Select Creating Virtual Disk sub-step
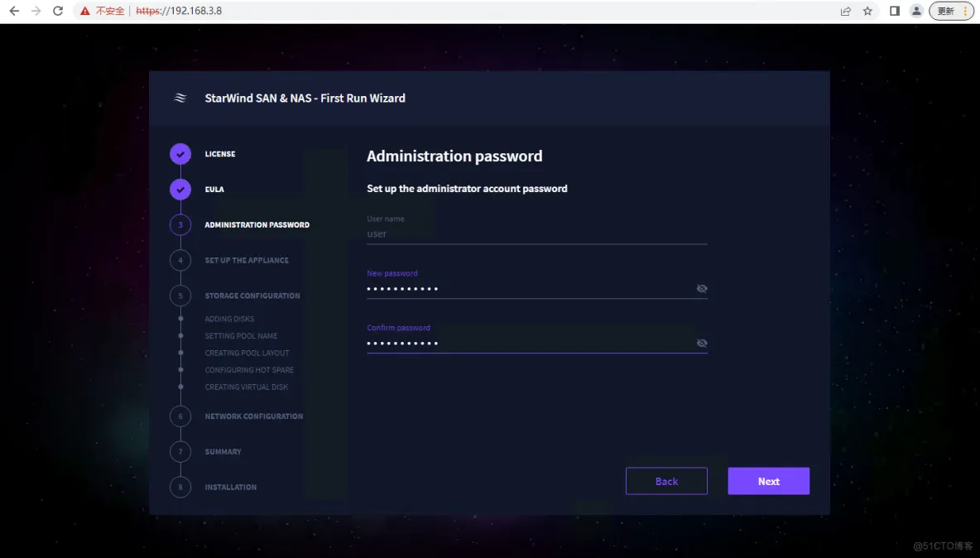980x558 pixels. (247, 387)
